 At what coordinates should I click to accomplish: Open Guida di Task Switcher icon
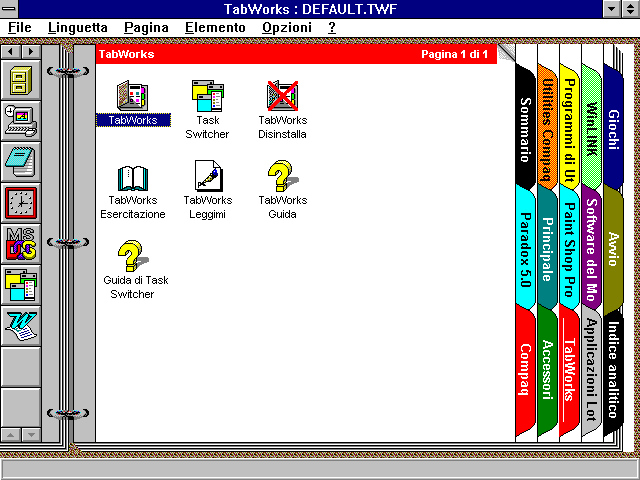pyautogui.click(x=133, y=256)
